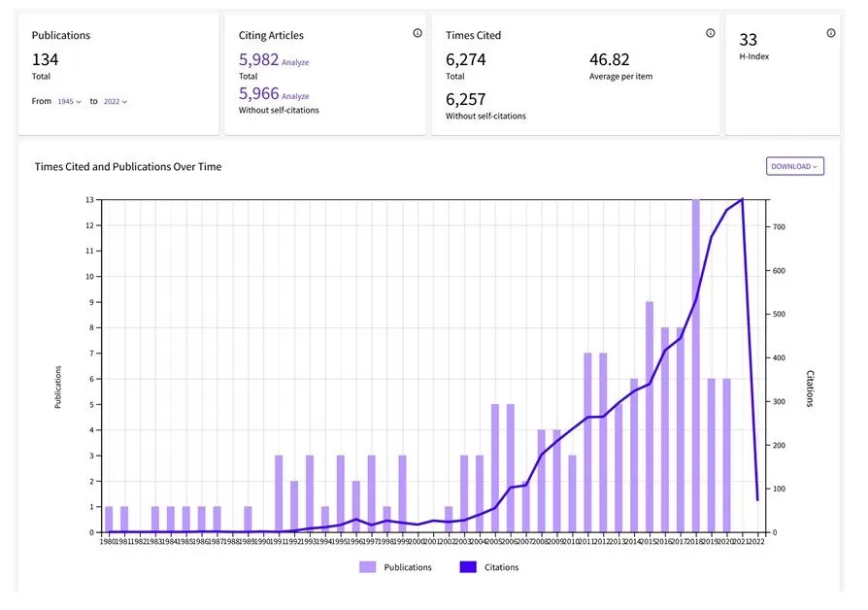The height and width of the screenshot is (610, 868).
Task: Open the 5,982 total citing articles link
Action: click(x=258, y=60)
